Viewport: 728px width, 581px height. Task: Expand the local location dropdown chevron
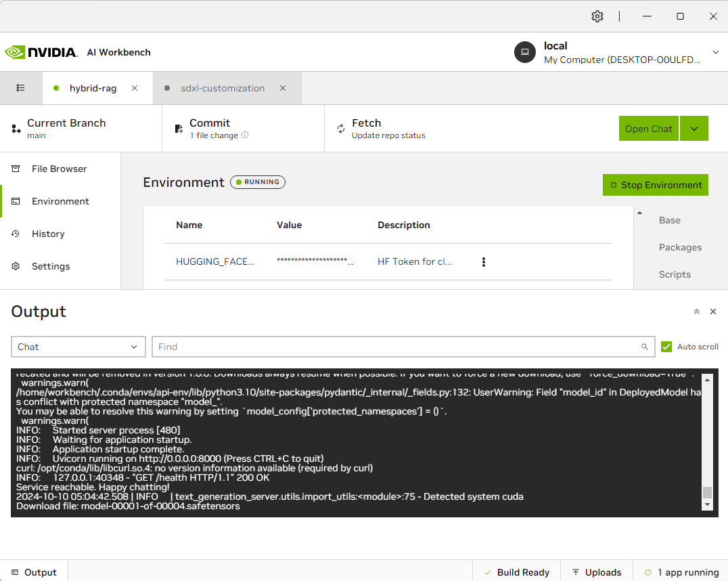[715, 52]
